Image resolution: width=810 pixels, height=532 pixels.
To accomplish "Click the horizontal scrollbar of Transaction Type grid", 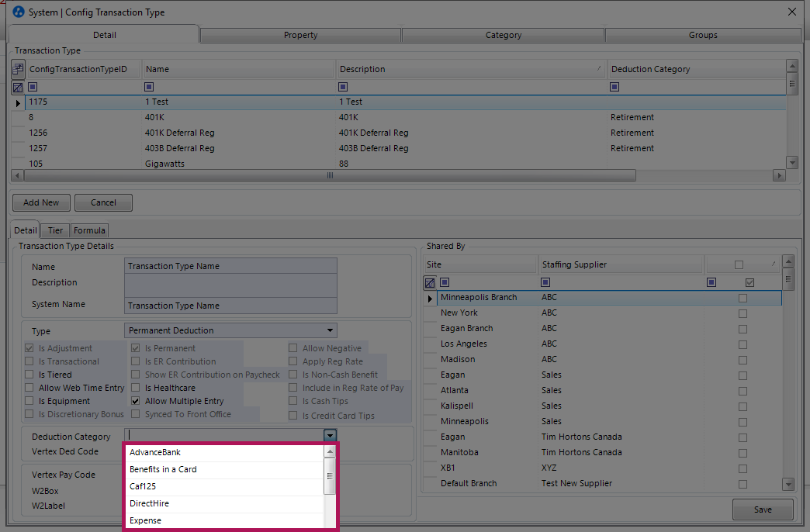I will click(x=330, y=176).
